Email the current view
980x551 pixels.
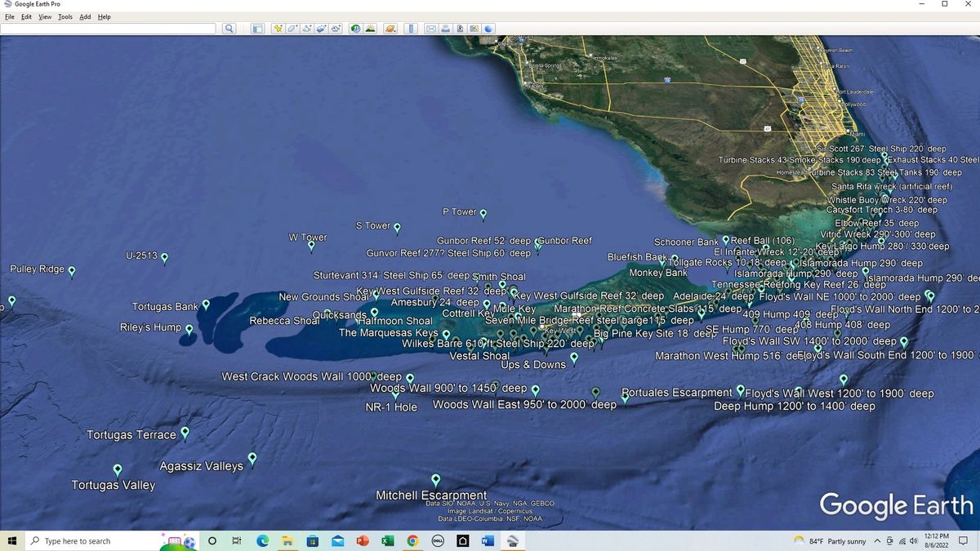(x=432, y=28)
